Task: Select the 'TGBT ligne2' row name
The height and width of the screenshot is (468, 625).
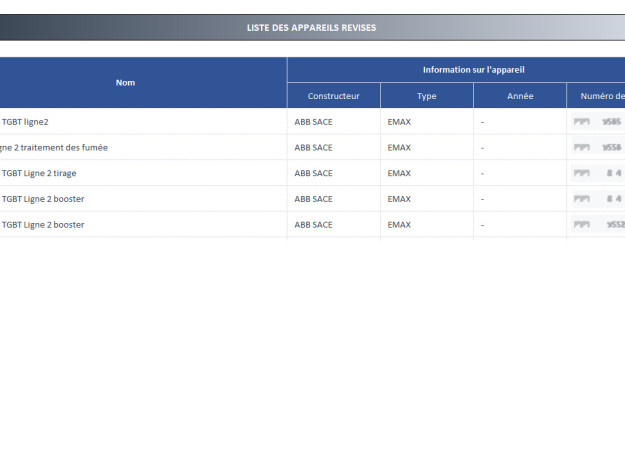Action: [25, 121]
